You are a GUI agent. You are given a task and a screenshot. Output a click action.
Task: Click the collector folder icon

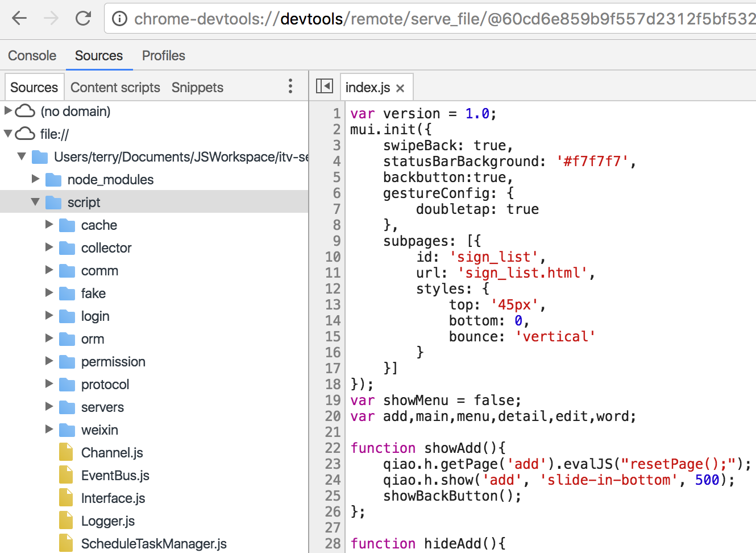point(67,248)
